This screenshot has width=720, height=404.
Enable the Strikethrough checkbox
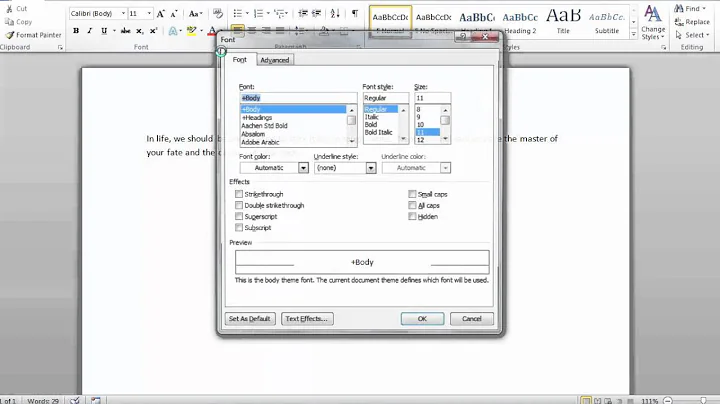[x=239, y=194]
